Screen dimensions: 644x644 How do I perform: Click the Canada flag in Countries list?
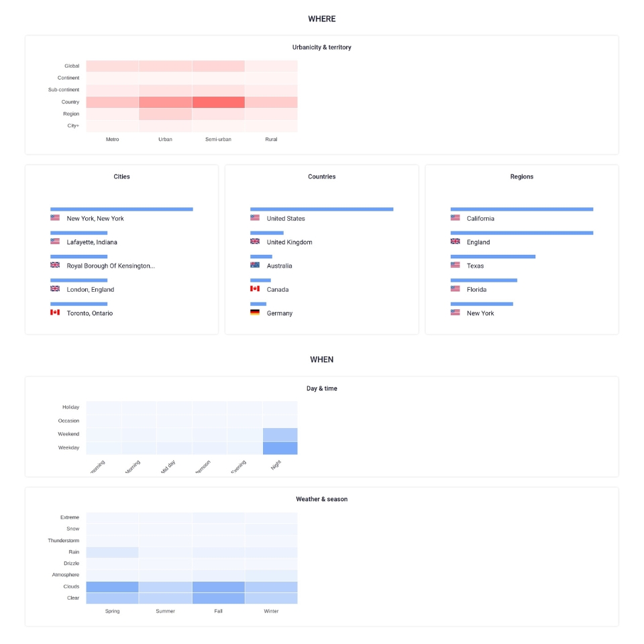tap(255, 289)
